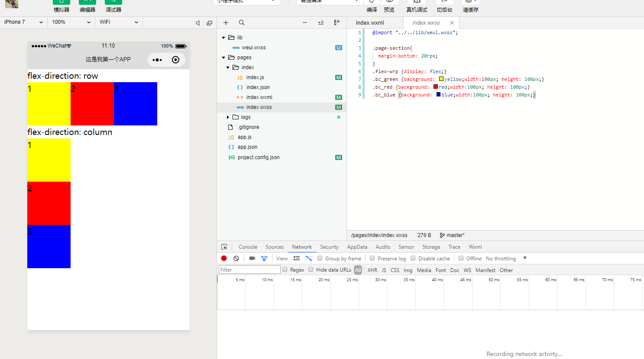
Task: Switch to the Console tab
Action: point(248,247)
